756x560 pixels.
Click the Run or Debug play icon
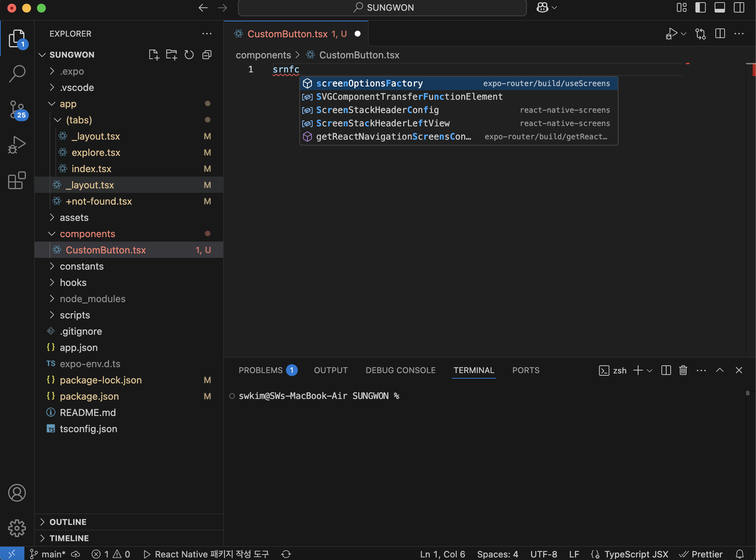tap(672, 34)
